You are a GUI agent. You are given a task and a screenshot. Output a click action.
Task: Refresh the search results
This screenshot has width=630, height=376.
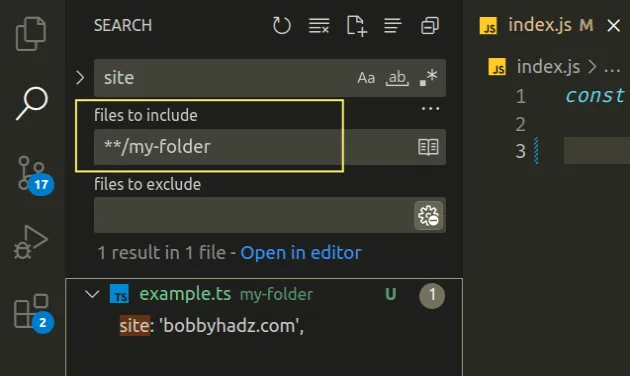point(281,26)
